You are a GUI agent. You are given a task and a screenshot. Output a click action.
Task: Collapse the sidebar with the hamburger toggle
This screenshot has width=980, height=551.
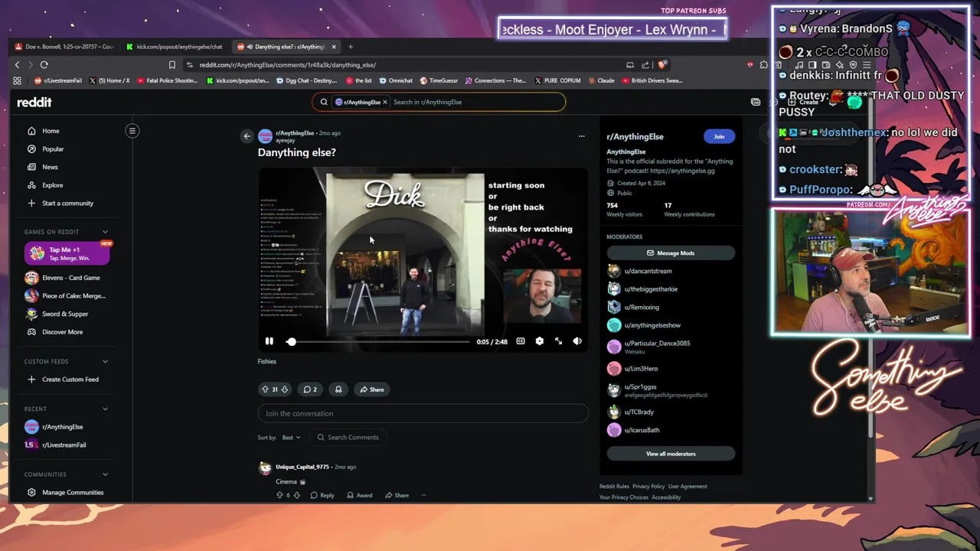tap(132, 131)
